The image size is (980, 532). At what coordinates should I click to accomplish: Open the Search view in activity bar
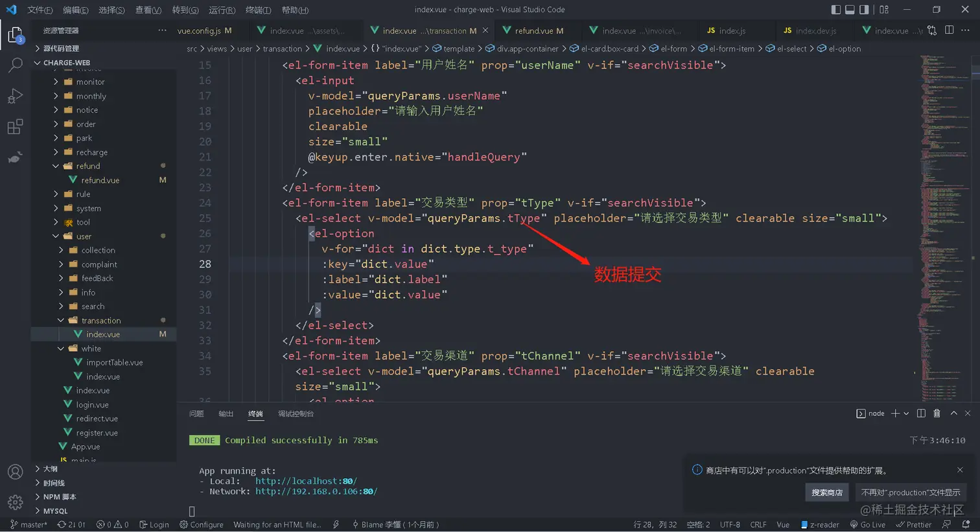tap(15, 65)
